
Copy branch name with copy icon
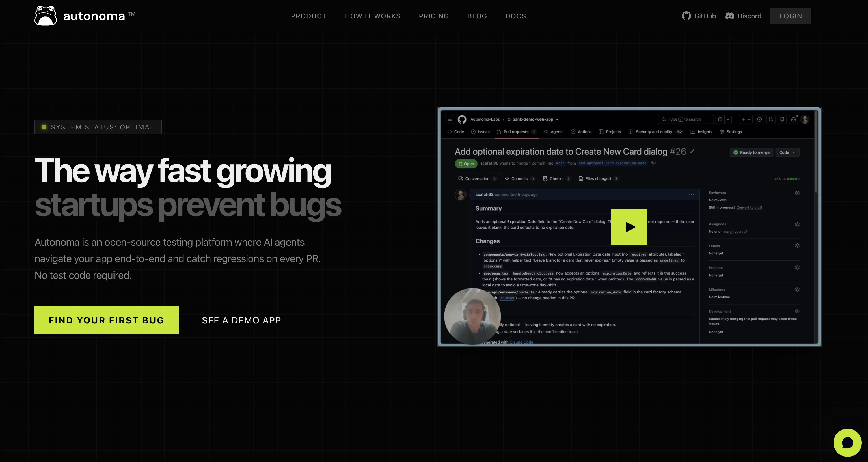coord(653,163)
